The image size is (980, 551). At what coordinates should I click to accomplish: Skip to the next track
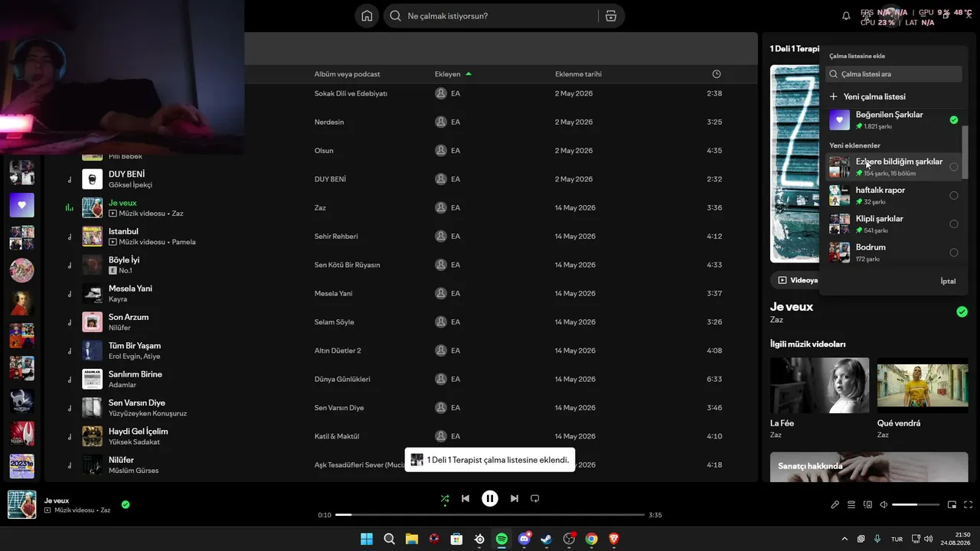[514, 498]
